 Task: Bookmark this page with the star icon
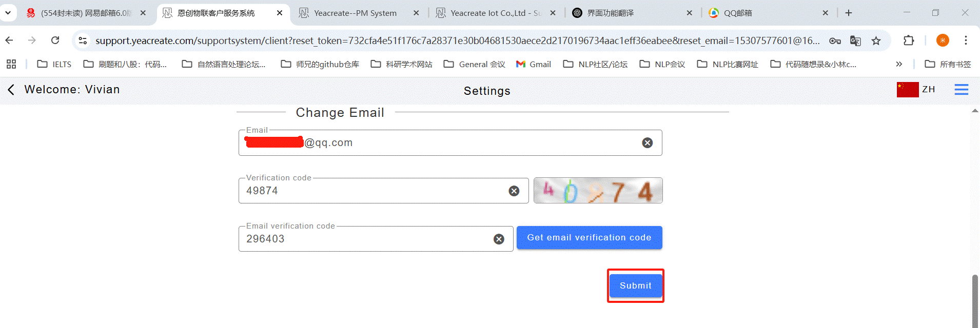point(876,40)
